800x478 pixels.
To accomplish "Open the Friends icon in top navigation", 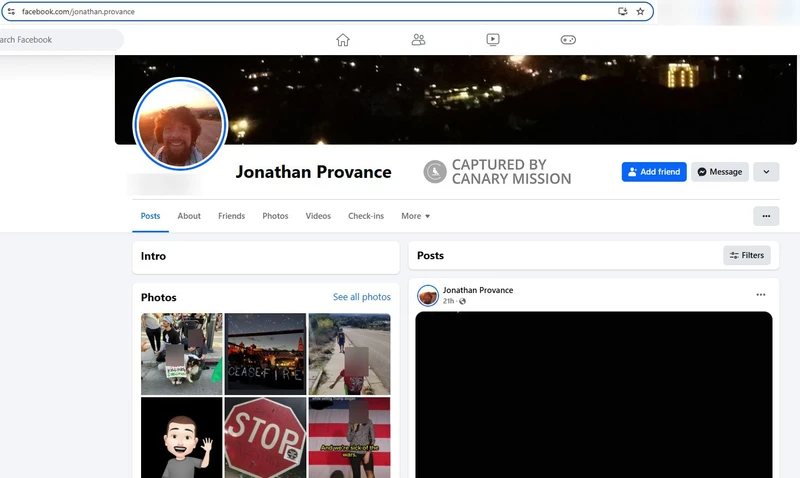I will pos(418,40).
